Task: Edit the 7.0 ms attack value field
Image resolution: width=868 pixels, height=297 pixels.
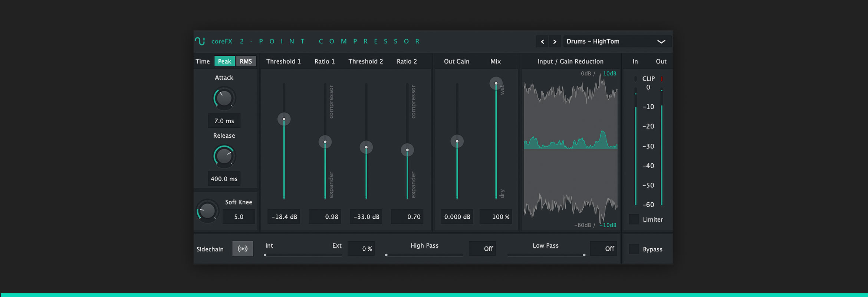Action: 224,121
